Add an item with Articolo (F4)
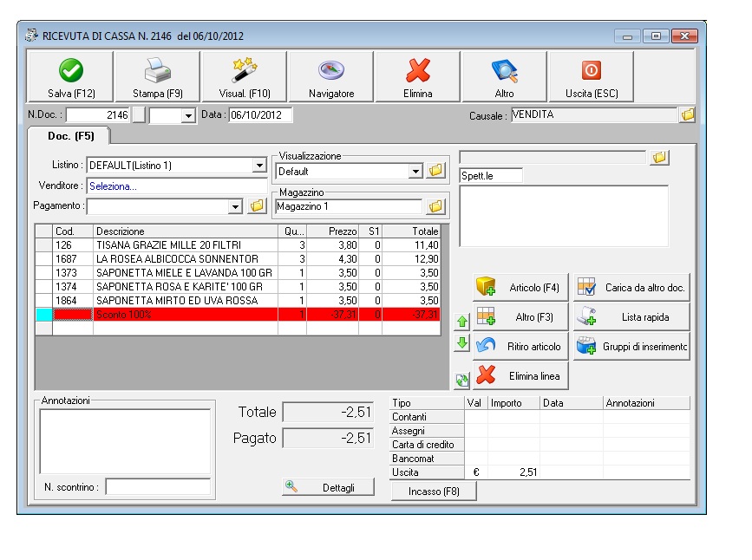The image size is (752, 560). [x=520, y=288]
